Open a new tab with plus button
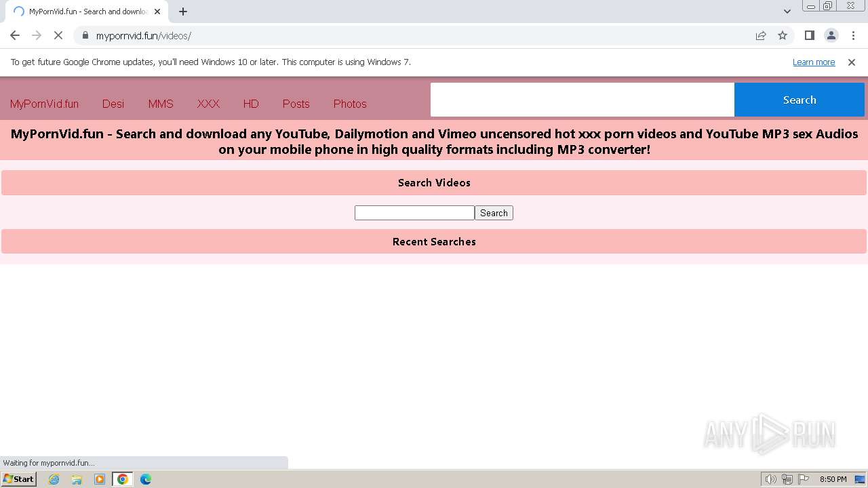The image size is (868, 488). coord(183,12)
